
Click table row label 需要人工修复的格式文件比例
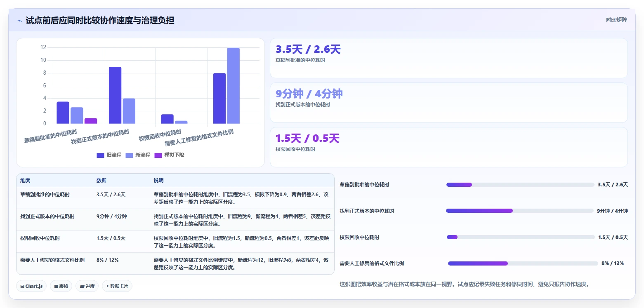pos(52,260)
